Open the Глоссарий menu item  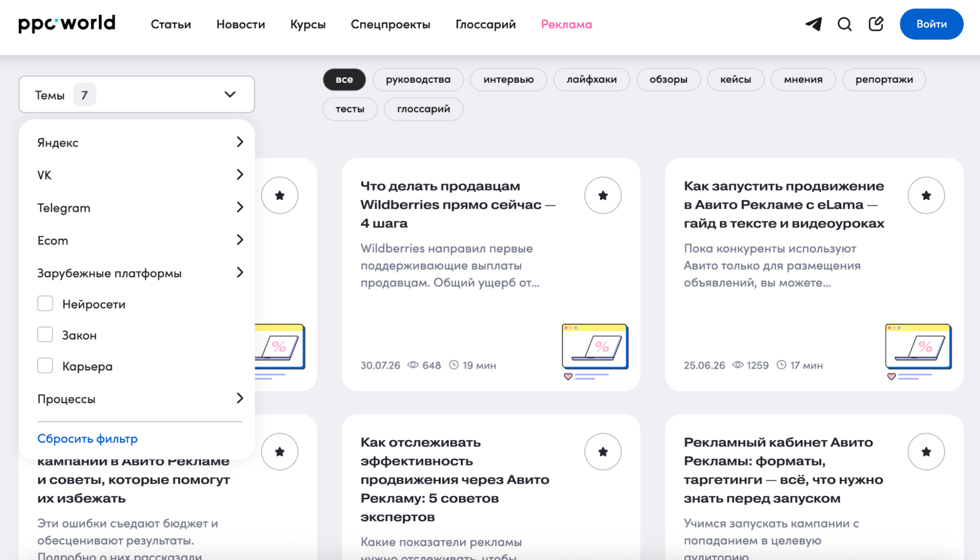(x=485, y=24)
